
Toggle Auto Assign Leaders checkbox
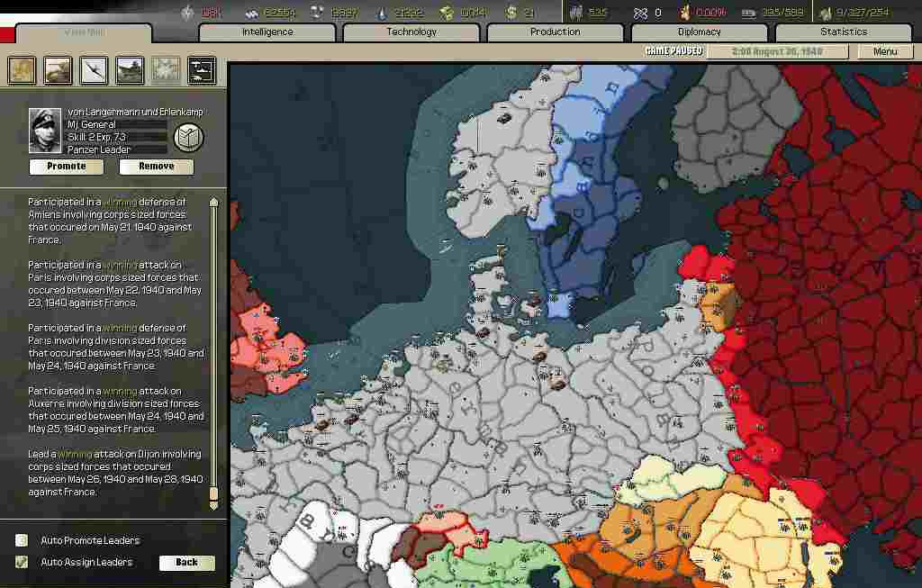pos(22,562)
